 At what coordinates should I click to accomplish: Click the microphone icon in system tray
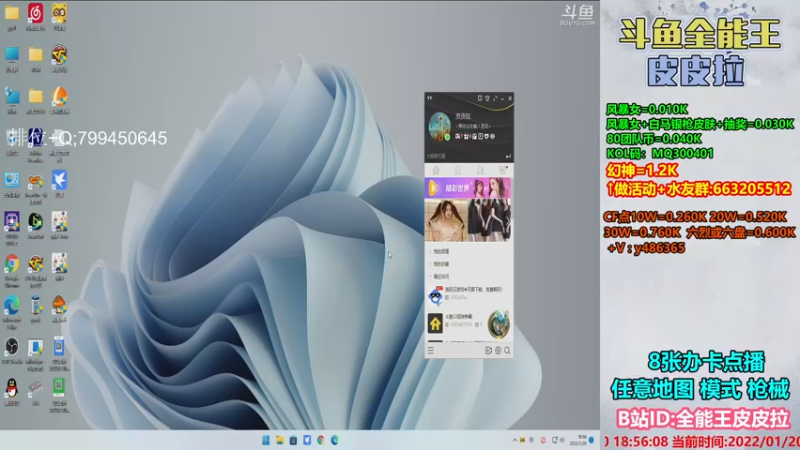pos(531,440)
